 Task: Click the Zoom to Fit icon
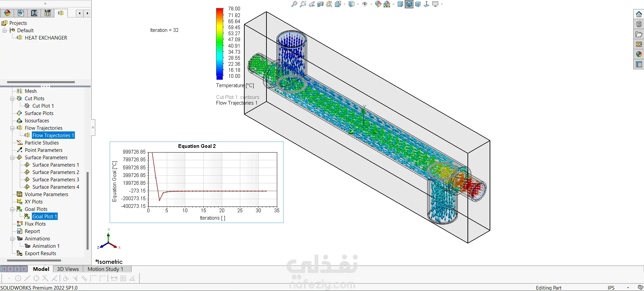[x=294, y=4]
